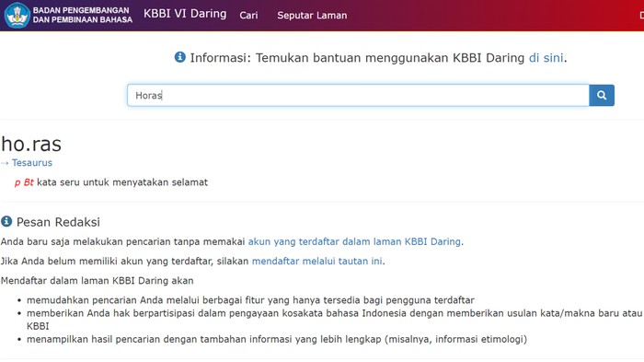This screenshot has height=362, width=644.
Task: Click the 'Pesan Redaksi' heading
Action: [x=58, y=222]
